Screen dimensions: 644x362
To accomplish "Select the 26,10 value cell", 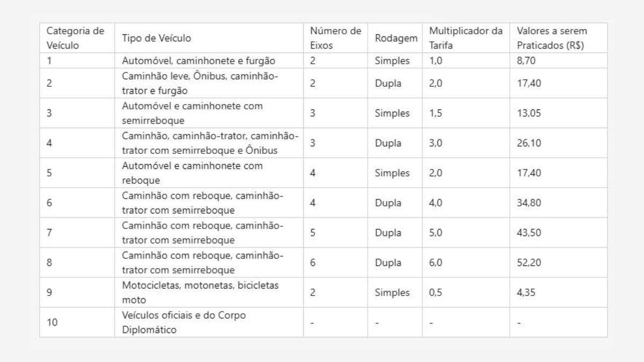I will (529, 143).
